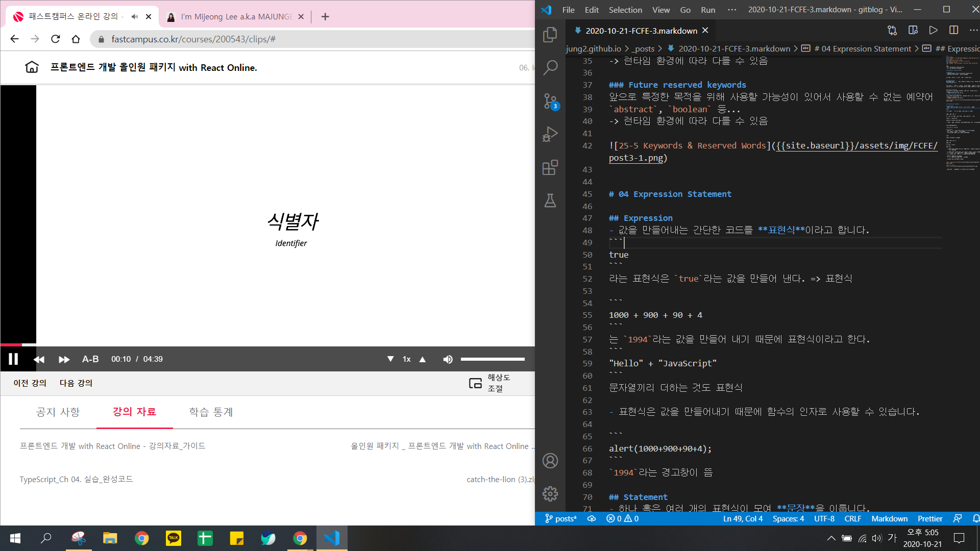Screen dimensions: 980x551
Task: Click Ln 49, Col 4 indicator
Action: click(x=743, y=518)
